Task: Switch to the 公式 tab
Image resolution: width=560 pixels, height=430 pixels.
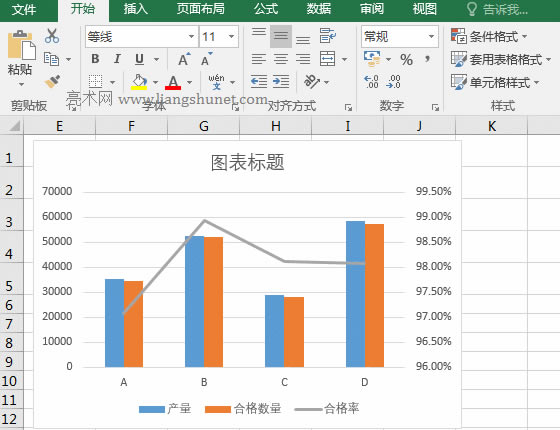Action: point(266,9)
